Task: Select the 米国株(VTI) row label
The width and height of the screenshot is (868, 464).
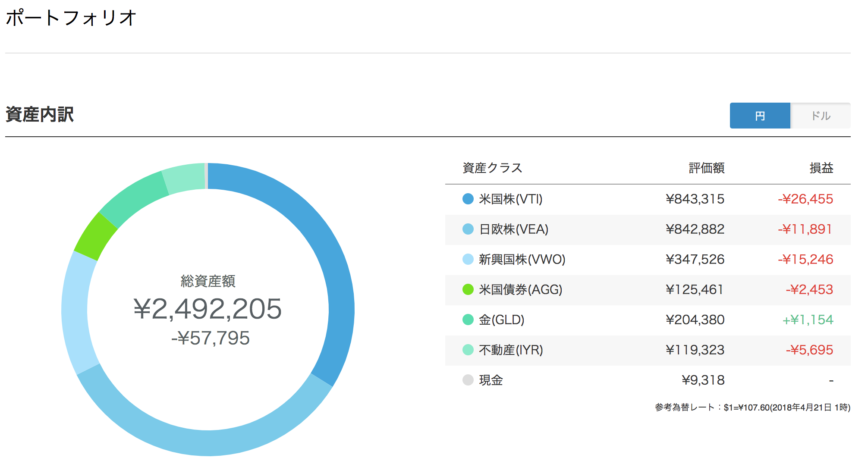Action: click(511, 199)
